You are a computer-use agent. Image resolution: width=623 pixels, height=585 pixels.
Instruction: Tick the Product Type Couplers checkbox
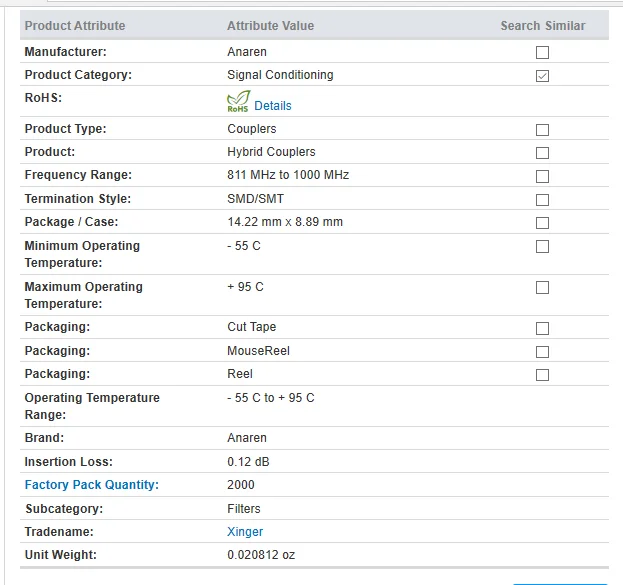[542, 130]
